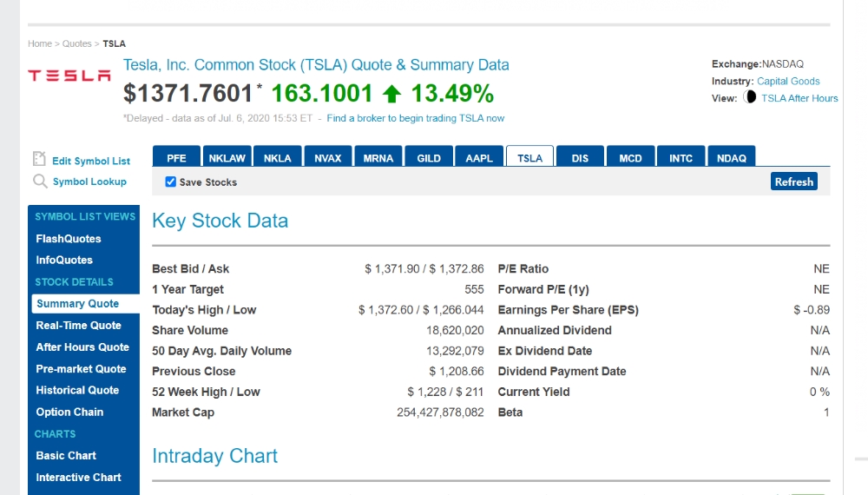Click the Symbol Lookup magnifier icon
This screenshot has width=868, height=495.
tap(40, 181)
